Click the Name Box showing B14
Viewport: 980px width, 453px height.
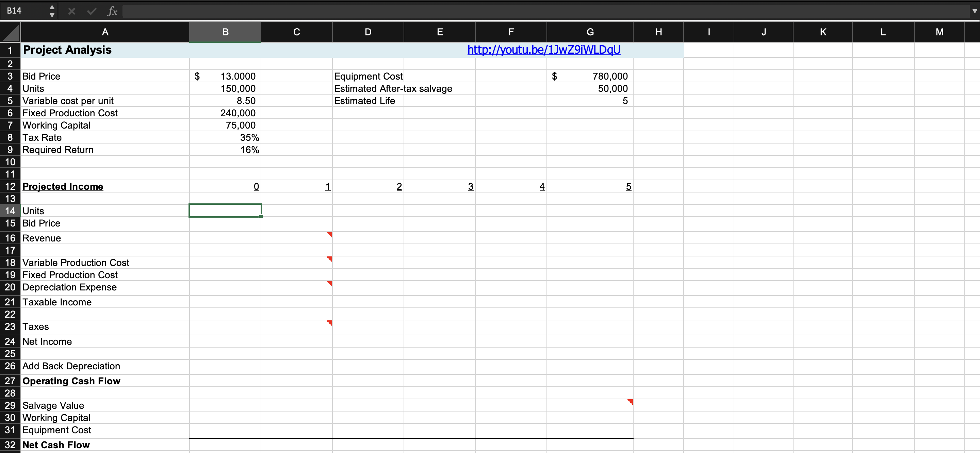coord(23,11)
